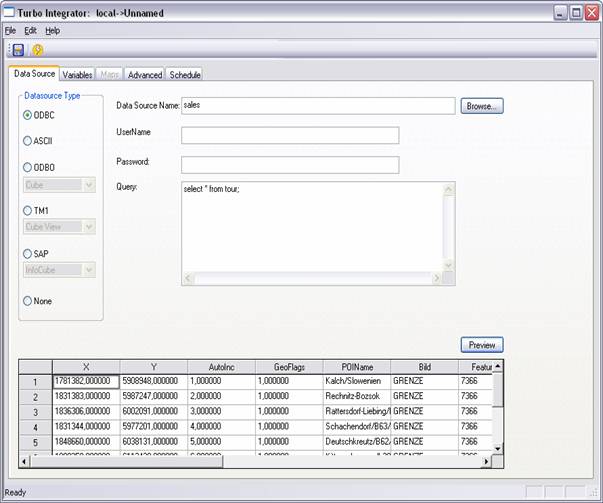Select the POIName column header
The image size is (603, 503).
pos(355,367)
